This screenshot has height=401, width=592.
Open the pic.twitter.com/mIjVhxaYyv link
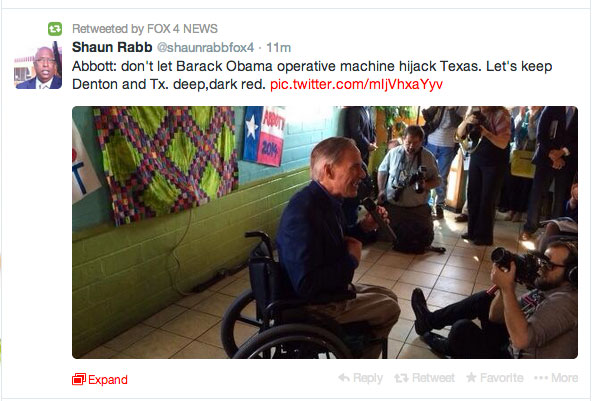tap(356, 84)
